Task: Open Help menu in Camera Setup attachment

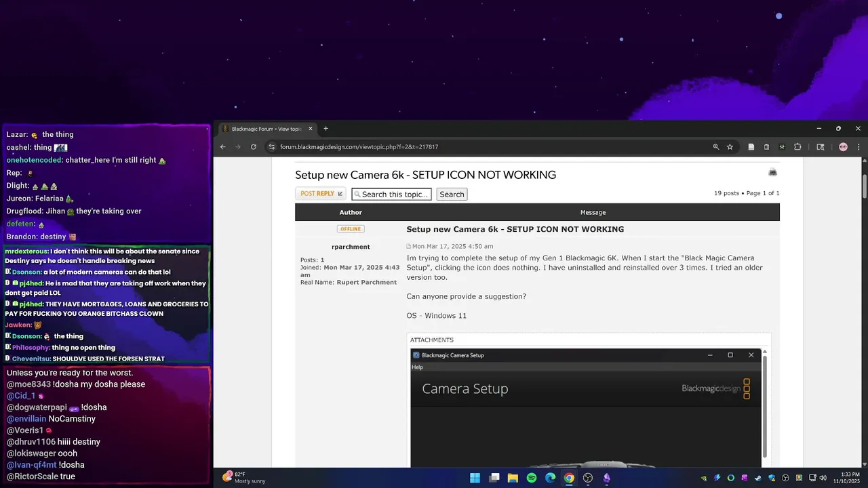Action: (417, 367)
